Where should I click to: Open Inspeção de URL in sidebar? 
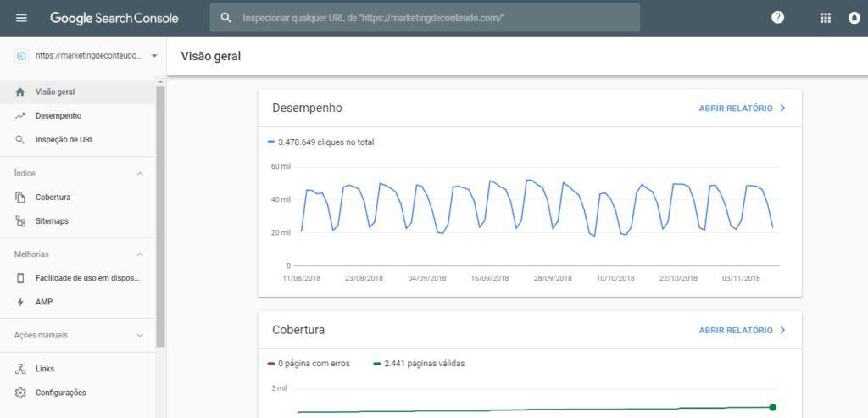coord(77,140)
